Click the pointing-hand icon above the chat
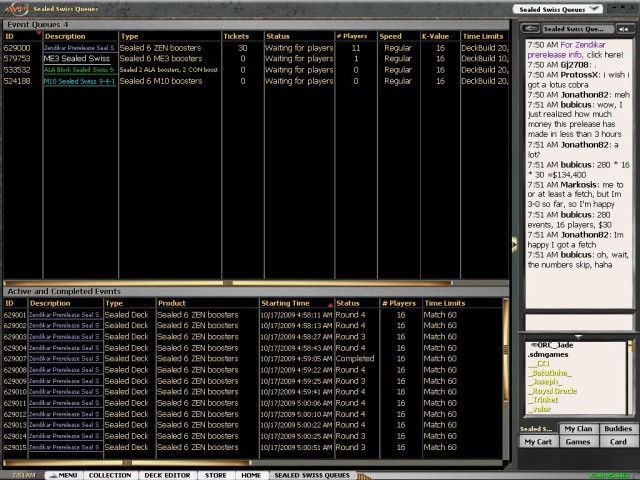Viewport: 640px width, 480px height. [x=530, y=29]
